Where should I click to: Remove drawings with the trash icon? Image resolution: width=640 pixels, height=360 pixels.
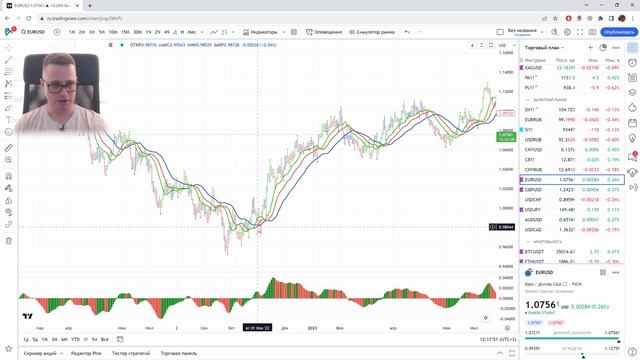tap(8, 241)
